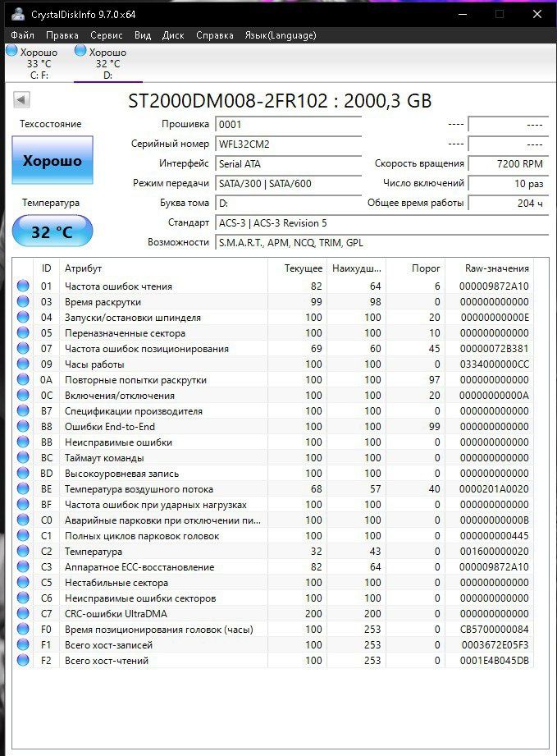Open the Вид menu
The width and height of the screenshot is (557, 756).
143,35
